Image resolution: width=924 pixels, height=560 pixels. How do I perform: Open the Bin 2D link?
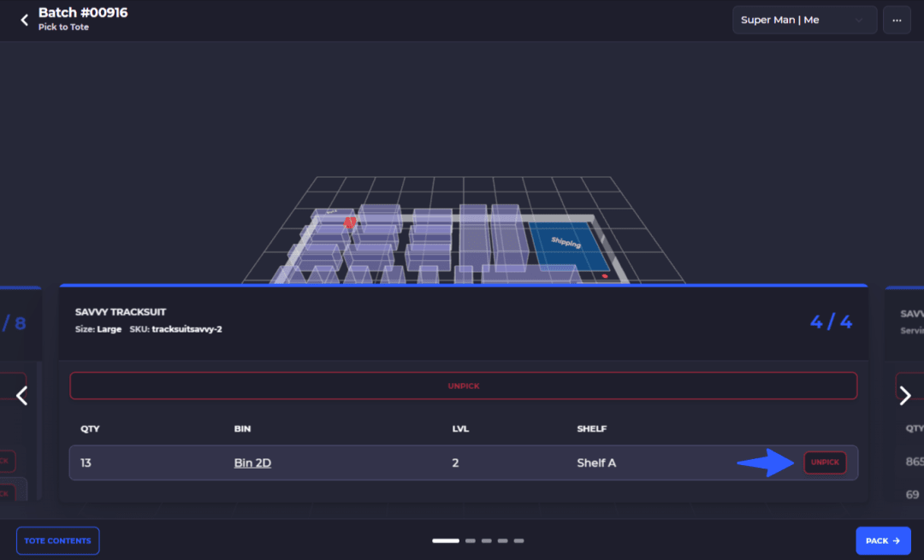point(252,463)
